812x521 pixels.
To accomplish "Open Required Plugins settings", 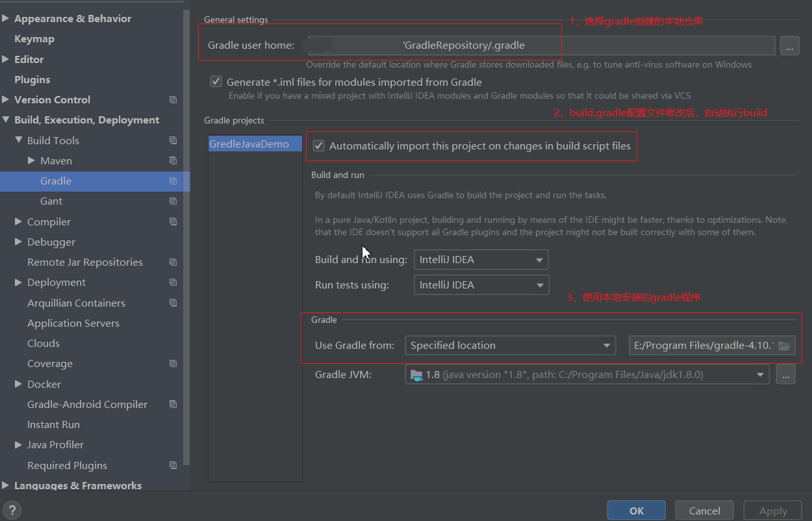I will [x=67, y=465].
